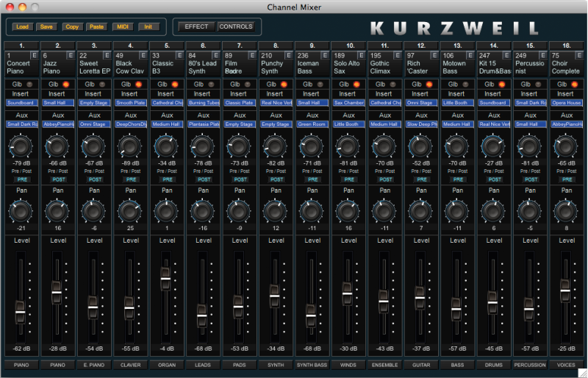Image resolution: width=588 pixels, height=378 pixels.
Task: Toggle the Glb light on channel 2
Action: click(x=65, y=85)
